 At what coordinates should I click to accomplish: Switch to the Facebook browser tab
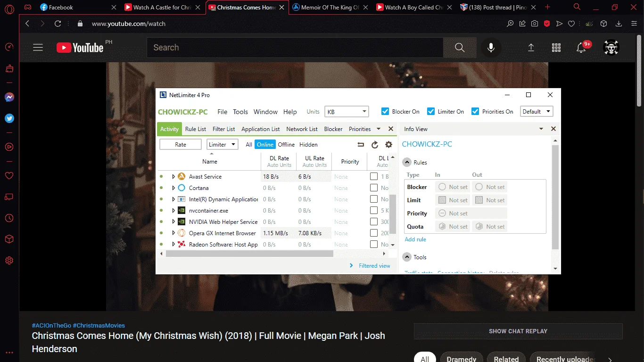pos(78,8)
